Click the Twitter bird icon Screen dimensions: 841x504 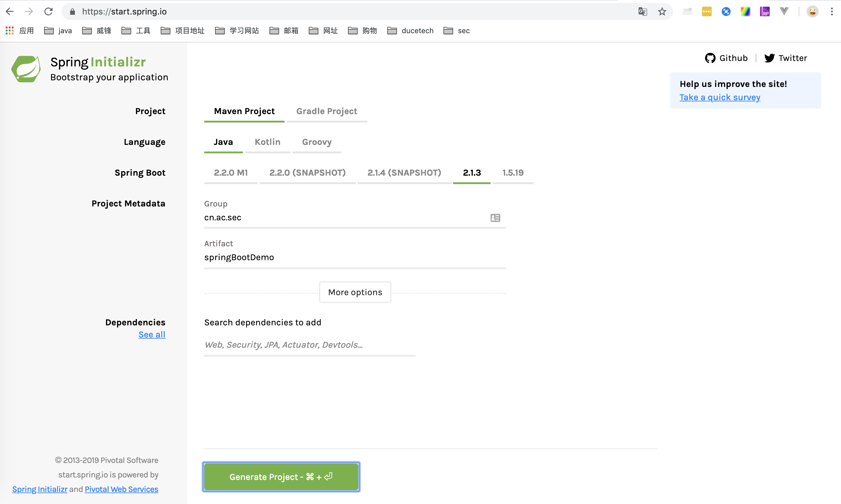pyautogui.click(x=769, y=58)
